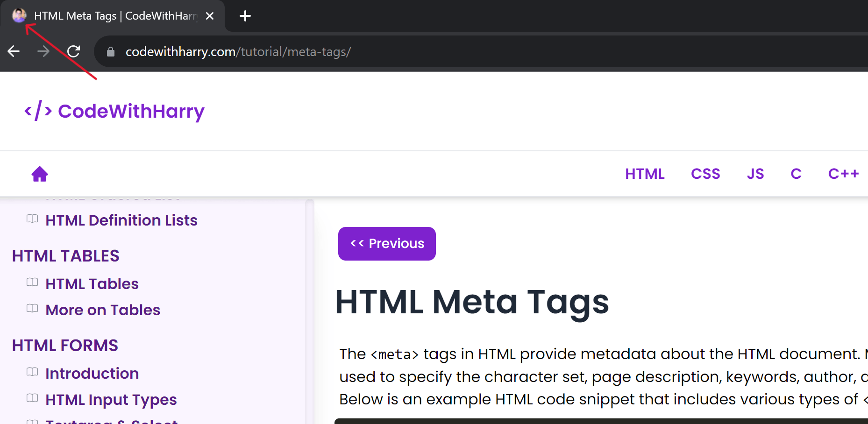The height and width of the screenshot is (424, 868).
Task: Click the HTML Meta Tags page heading
Action: [472, 302]
